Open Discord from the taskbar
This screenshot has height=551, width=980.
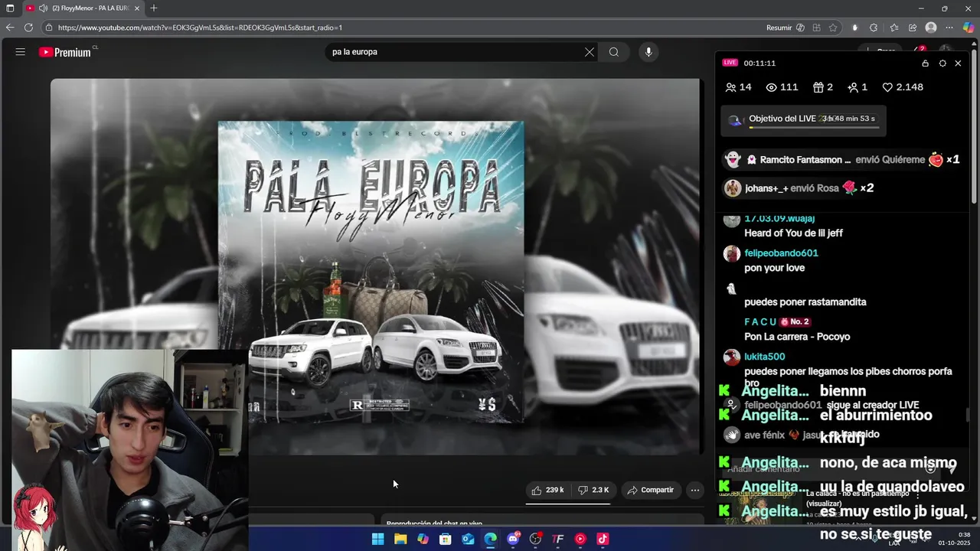click(x=513, y=539)
